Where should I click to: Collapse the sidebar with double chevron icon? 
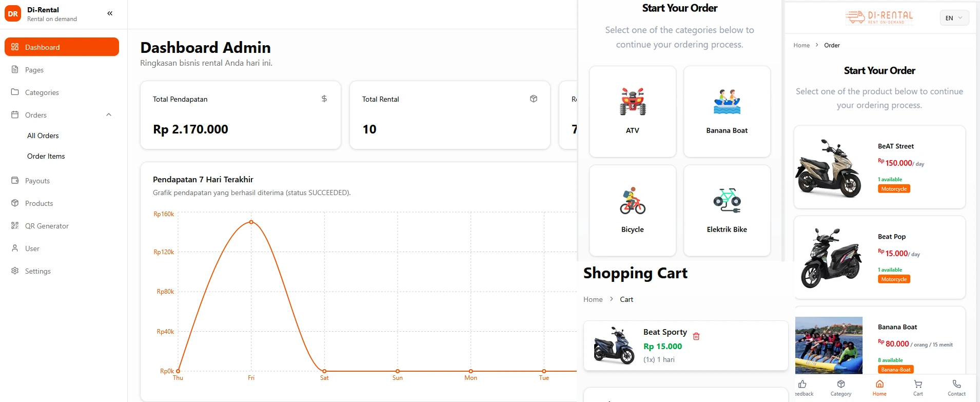point(110,14)
